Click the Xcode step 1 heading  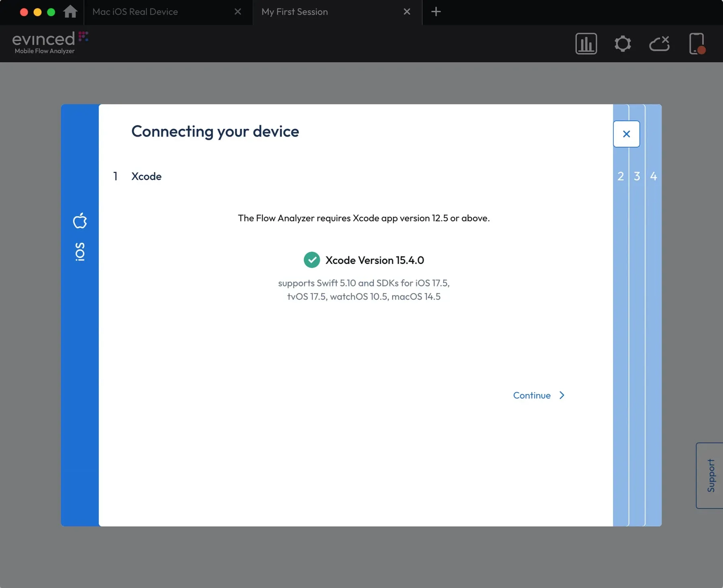pos(146,176)
